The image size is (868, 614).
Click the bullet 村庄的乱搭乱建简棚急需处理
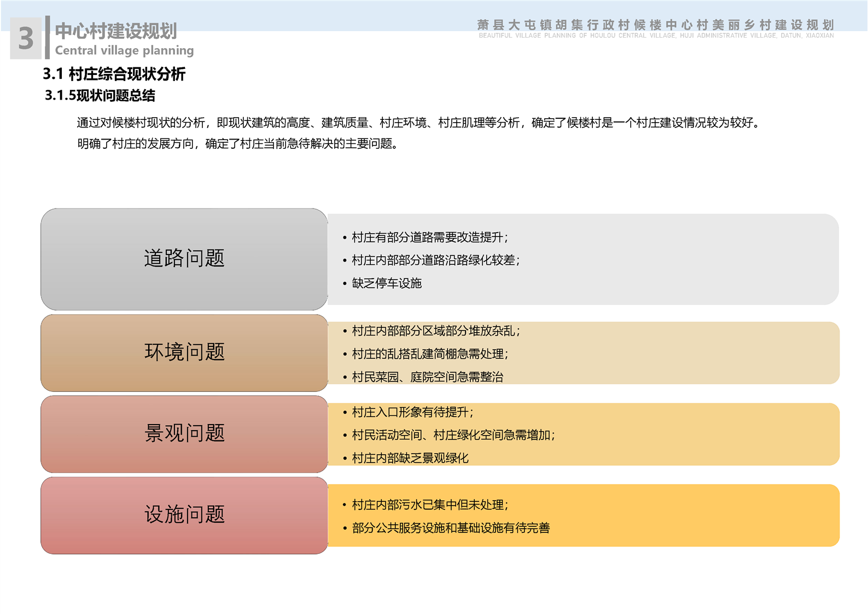click(429, 354)
